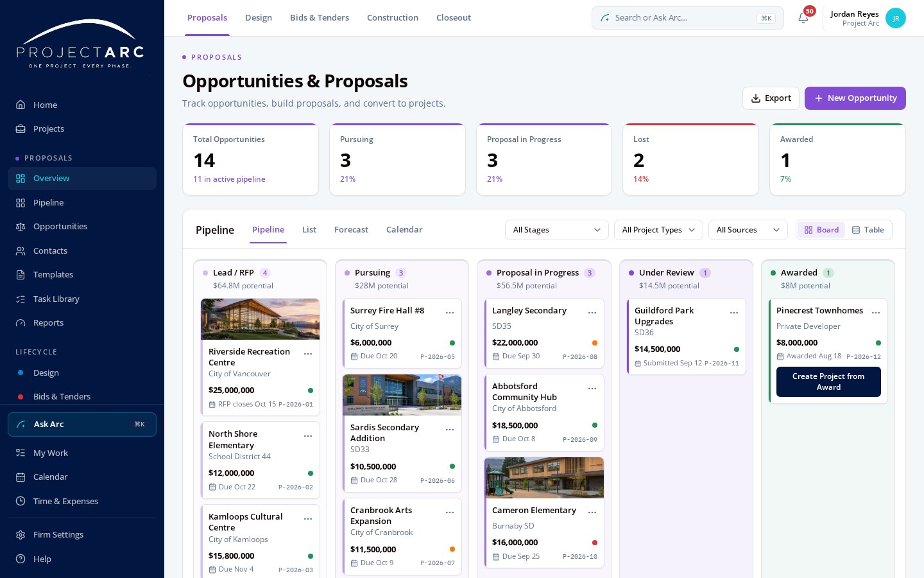Click New Opportunity button
Image resolution: width=924 pixels, height=578 pixels.
pyautogui.click(x=855, y=98)
